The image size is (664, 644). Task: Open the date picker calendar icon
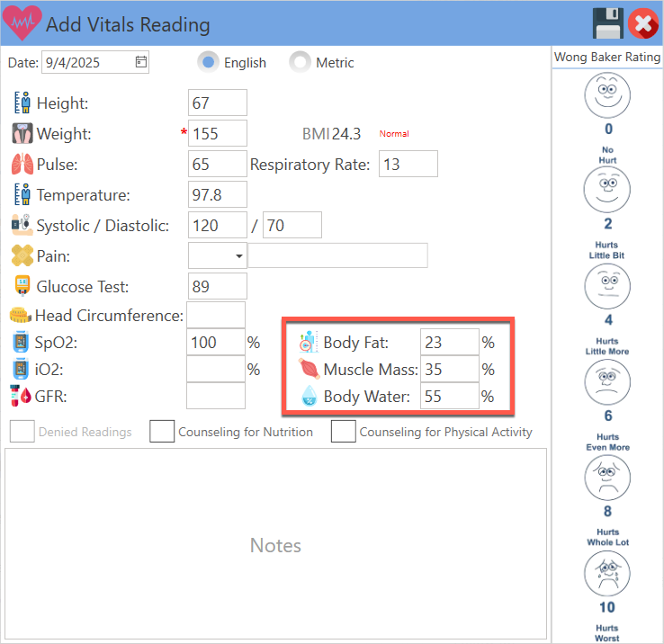tap(141, 62)
